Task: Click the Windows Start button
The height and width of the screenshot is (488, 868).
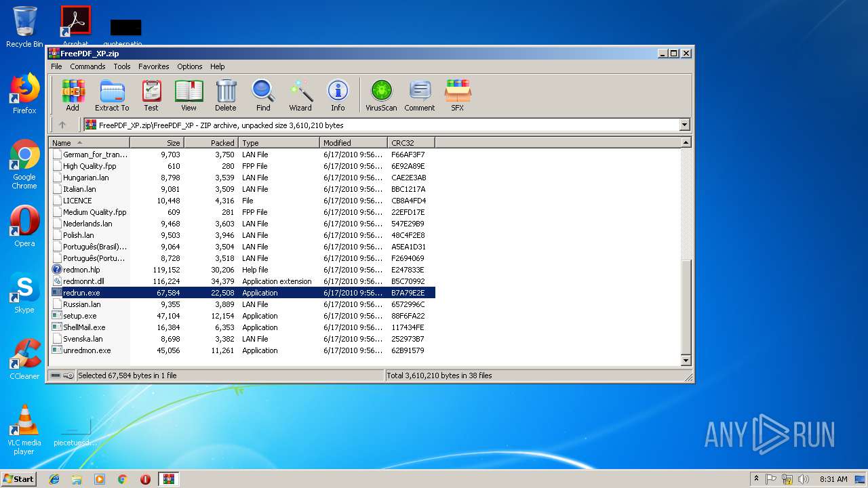Action: click(x=18, y=479)
